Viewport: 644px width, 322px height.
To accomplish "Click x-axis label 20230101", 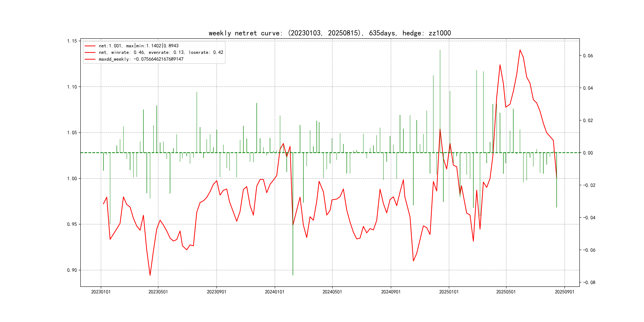I will [x=101, y=292].
